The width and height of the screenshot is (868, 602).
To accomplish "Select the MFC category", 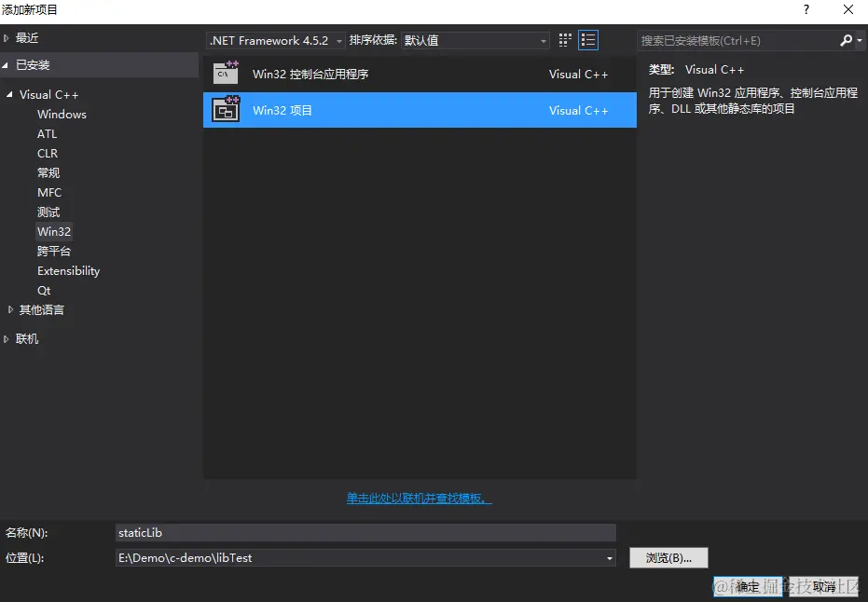I will [49, 193].
